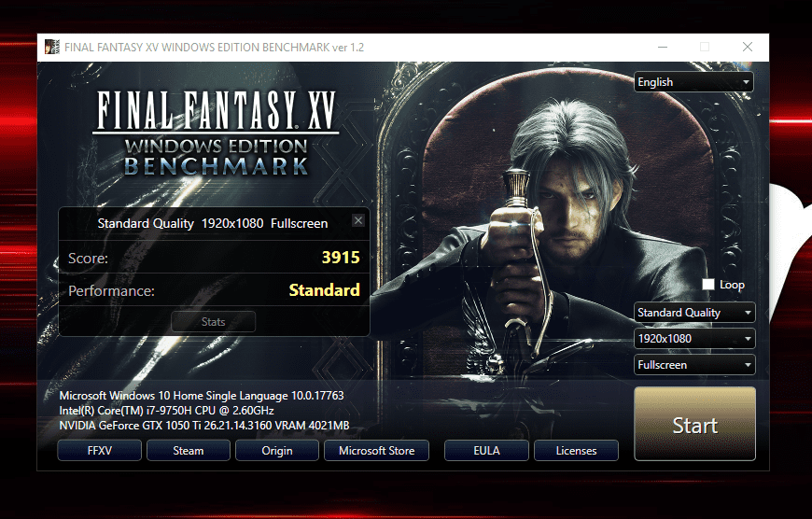Open the Fullscreen display mode dropdown
Viewport: 812px width, 519px height.
click(694, 365)
